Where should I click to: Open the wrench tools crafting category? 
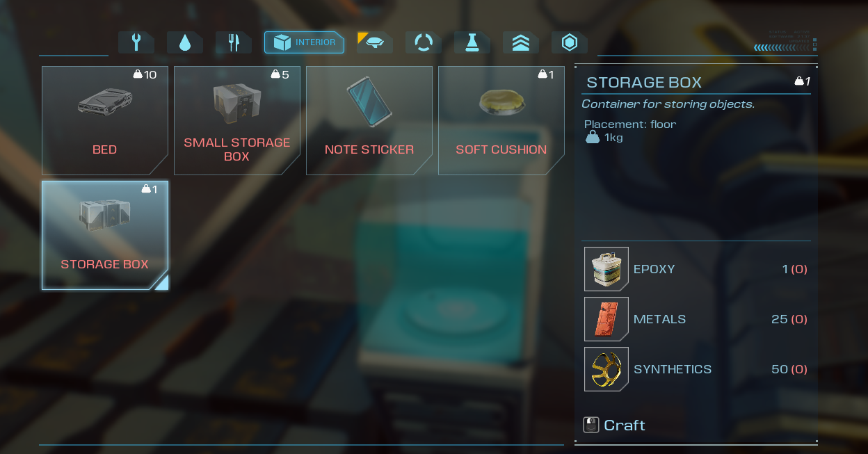[x=136, y=42]
